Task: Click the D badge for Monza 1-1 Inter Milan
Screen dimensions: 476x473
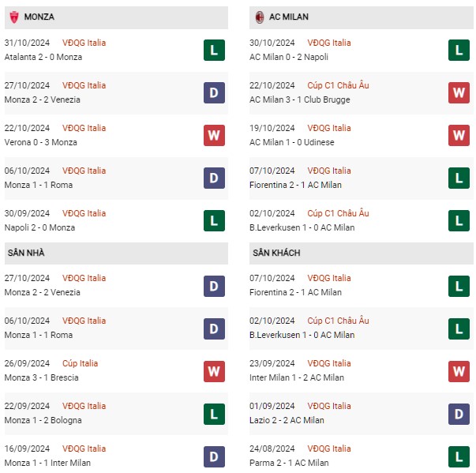Action: tap(214, 456)
